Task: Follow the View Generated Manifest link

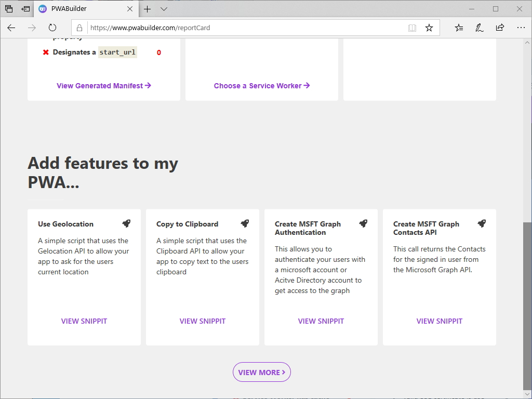Action: click(x=103, y=86)
